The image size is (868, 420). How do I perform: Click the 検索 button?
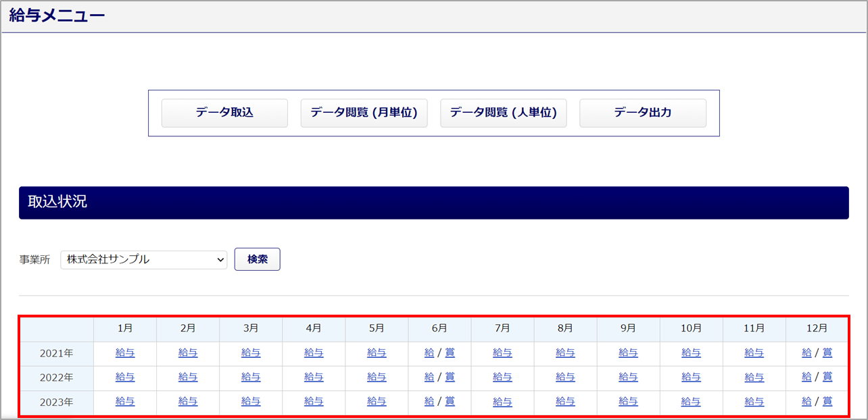(258, 259)
